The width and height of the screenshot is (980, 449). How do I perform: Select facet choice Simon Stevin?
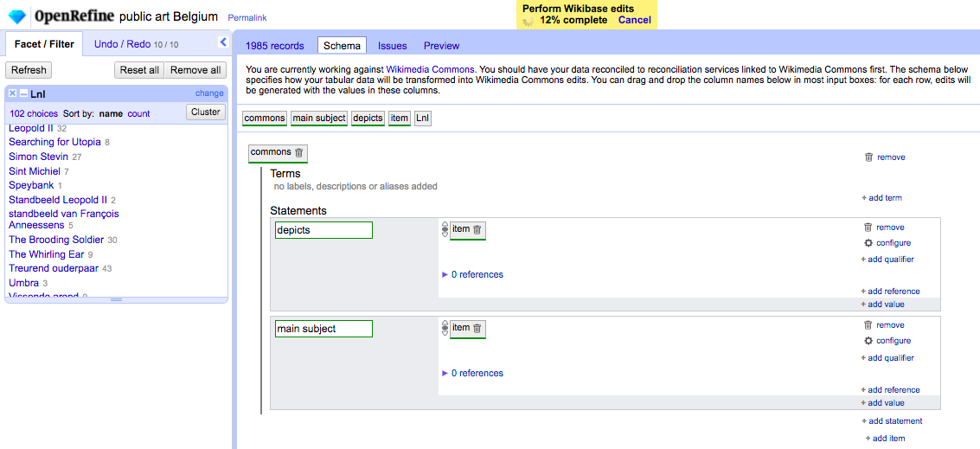point(39,157)
